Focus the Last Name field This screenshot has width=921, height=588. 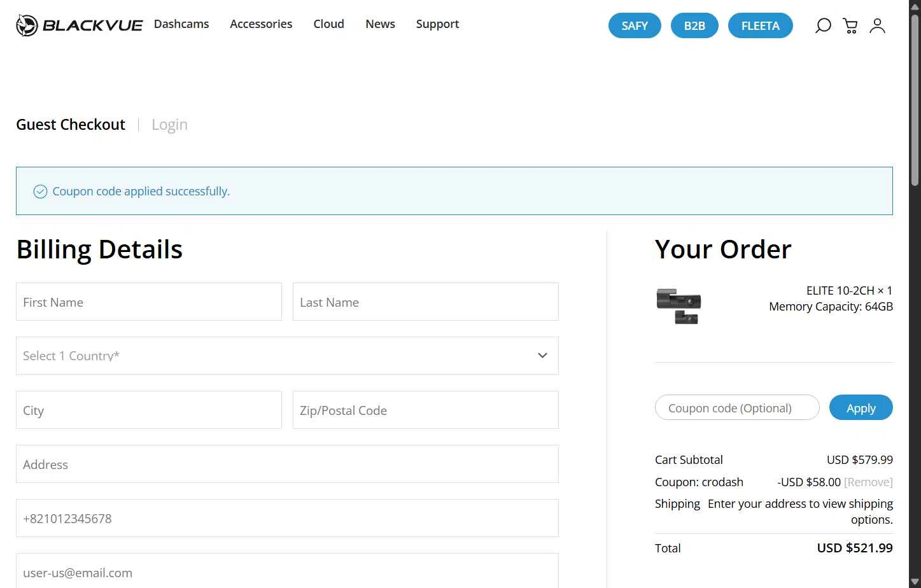click(426, 302)
